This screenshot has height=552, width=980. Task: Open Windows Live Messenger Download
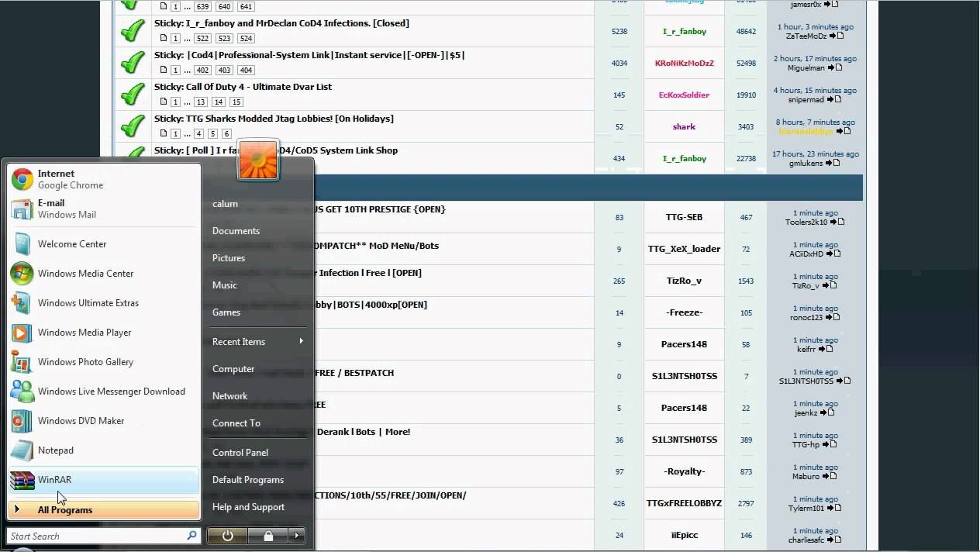pyautogui.click(x=104, y=392)
